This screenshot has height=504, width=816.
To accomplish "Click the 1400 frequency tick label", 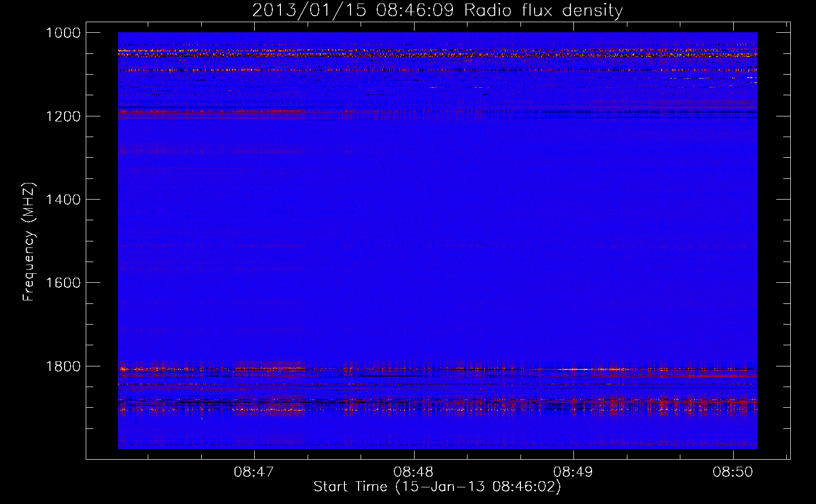I will [x=63, y=200].
